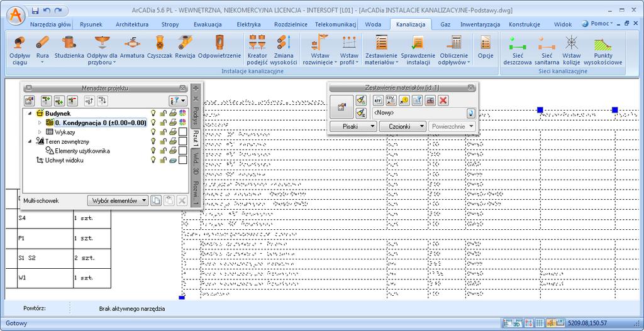644x331 pixels.
Task: Open the Konstrukcje ribbon tab
Action: coord(524,24)
